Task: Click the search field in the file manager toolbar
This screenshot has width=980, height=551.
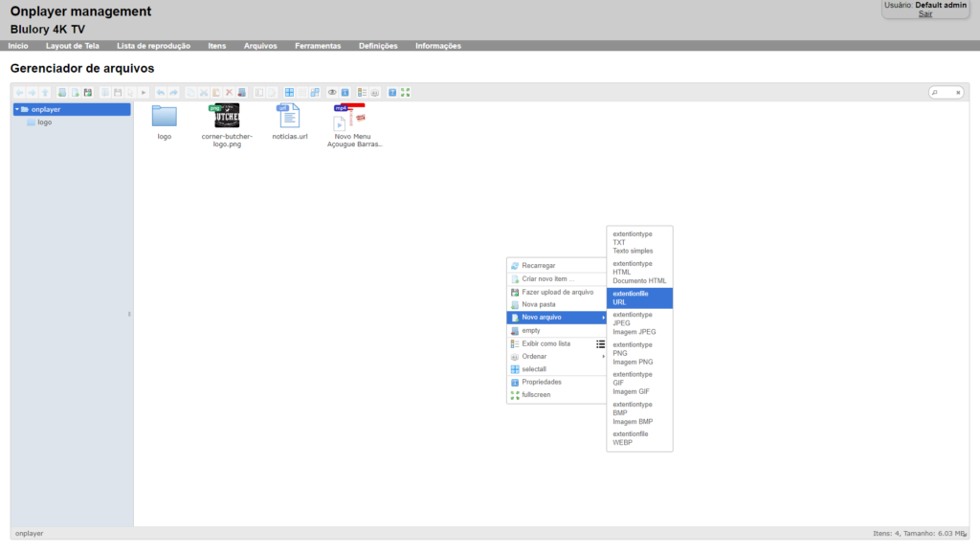Action: click(x=945, y=93)
